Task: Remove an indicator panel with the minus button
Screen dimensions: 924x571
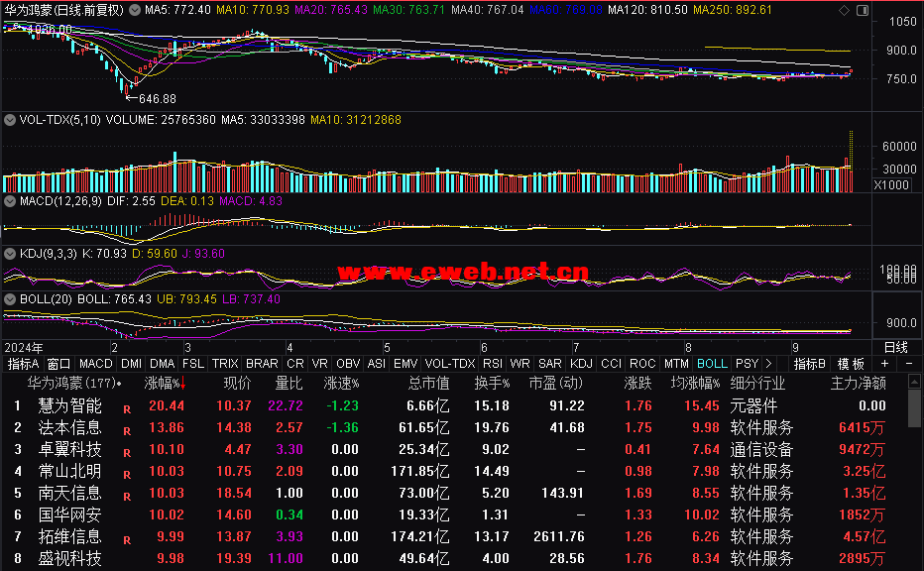Action: coord(909,364)
